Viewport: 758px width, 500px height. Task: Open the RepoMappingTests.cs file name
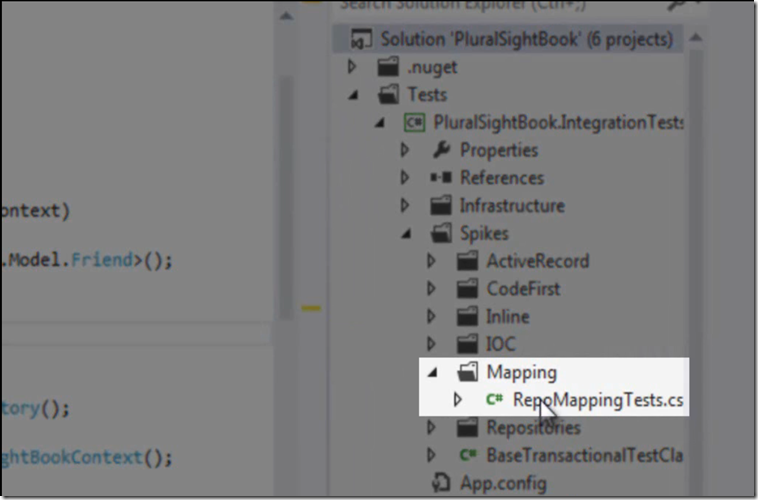click(x=598, y=400)
